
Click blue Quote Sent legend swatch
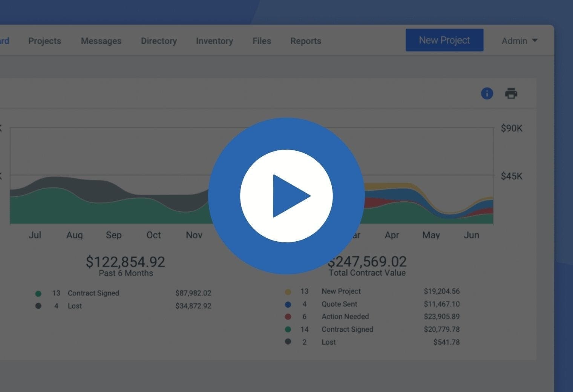(288, 304)
